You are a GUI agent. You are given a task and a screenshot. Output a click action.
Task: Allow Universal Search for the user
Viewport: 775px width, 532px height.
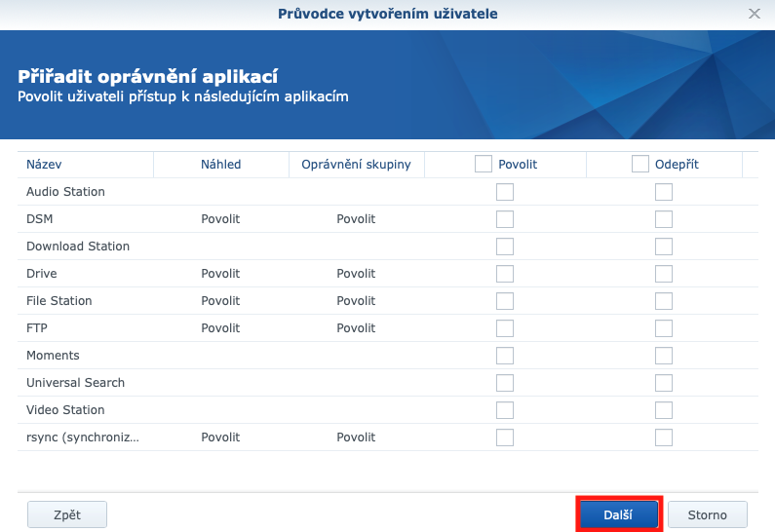505,383
